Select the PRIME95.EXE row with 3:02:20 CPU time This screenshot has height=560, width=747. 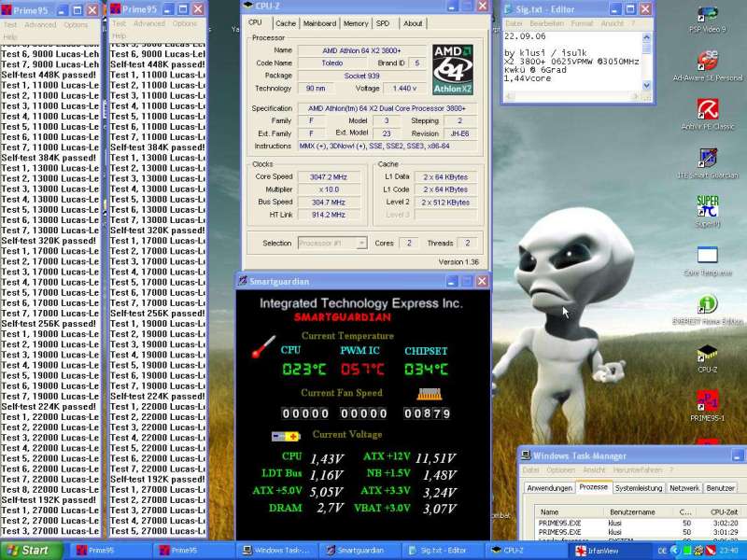[639, 523]
